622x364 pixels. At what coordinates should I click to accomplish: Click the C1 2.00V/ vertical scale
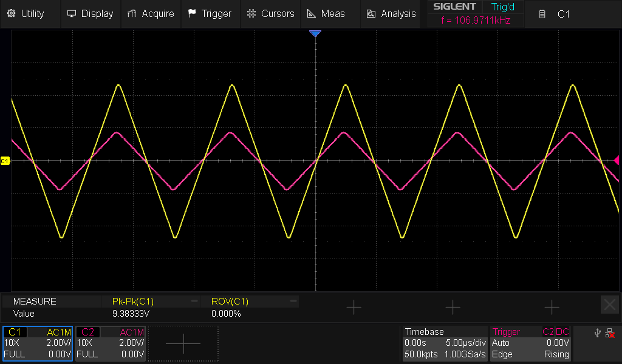coord(59,343)
